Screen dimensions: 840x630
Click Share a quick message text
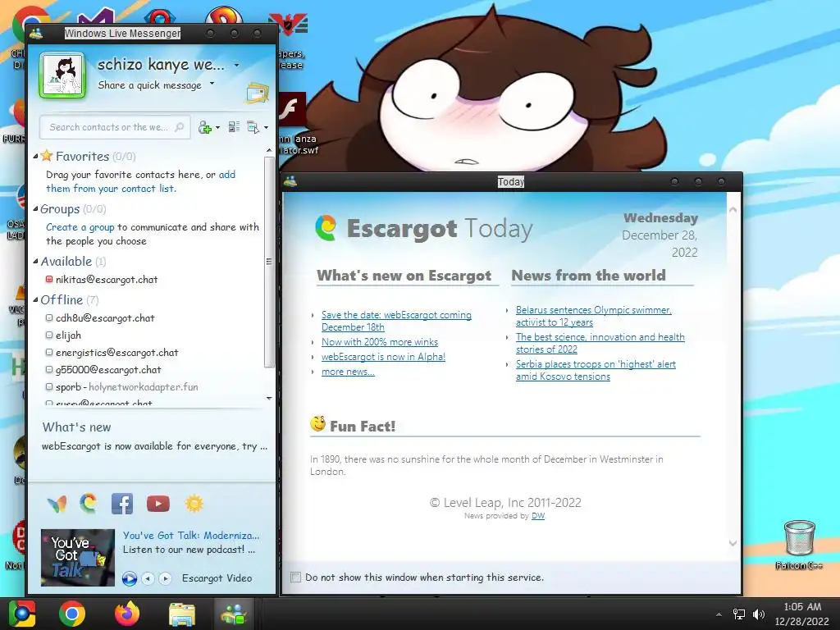click(x=149, y=85)
